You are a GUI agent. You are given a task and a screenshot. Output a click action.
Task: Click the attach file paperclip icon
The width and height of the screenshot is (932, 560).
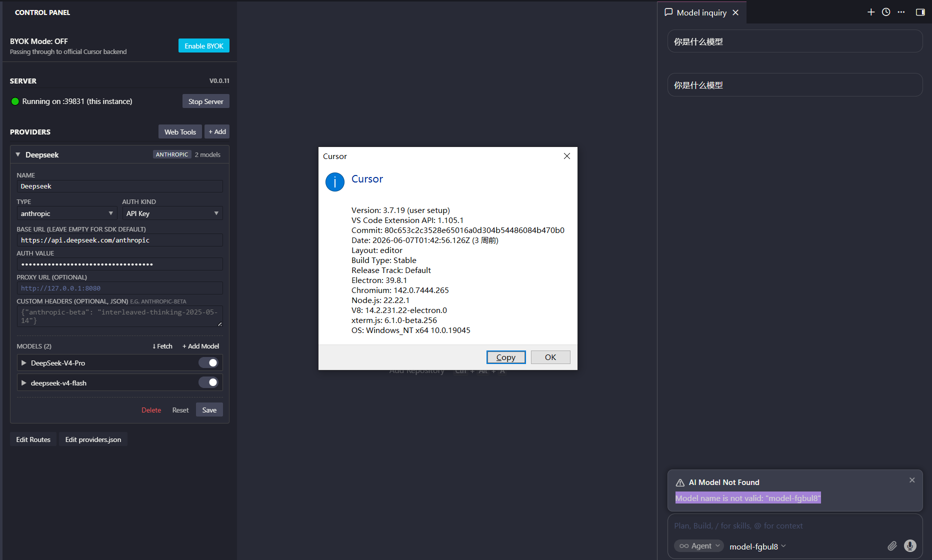pyautogui.click(x=892, y=546)
